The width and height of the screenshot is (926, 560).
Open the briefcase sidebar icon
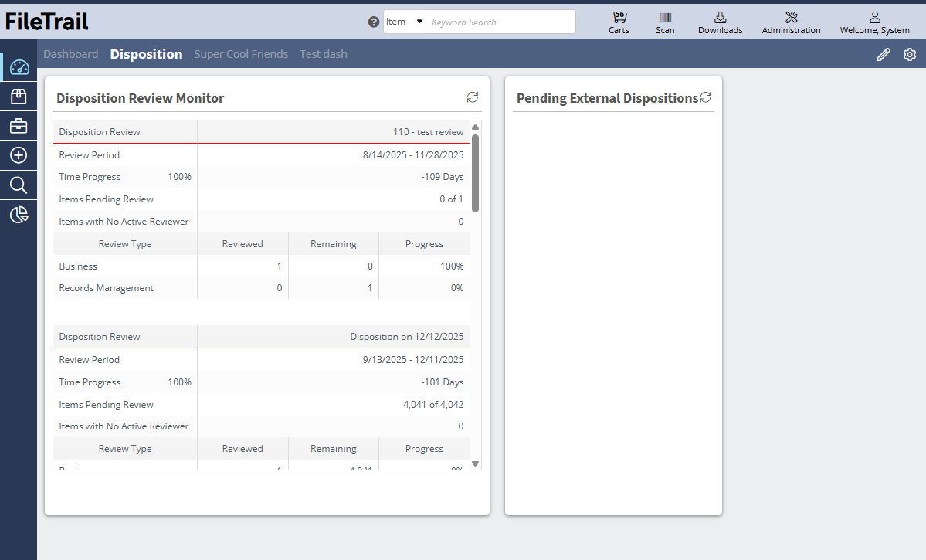point(19,126)
